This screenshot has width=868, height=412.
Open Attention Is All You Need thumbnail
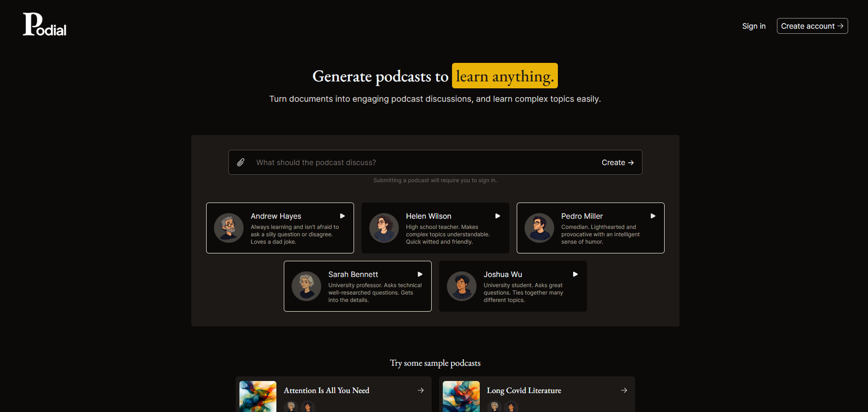[x=258, y=396]
